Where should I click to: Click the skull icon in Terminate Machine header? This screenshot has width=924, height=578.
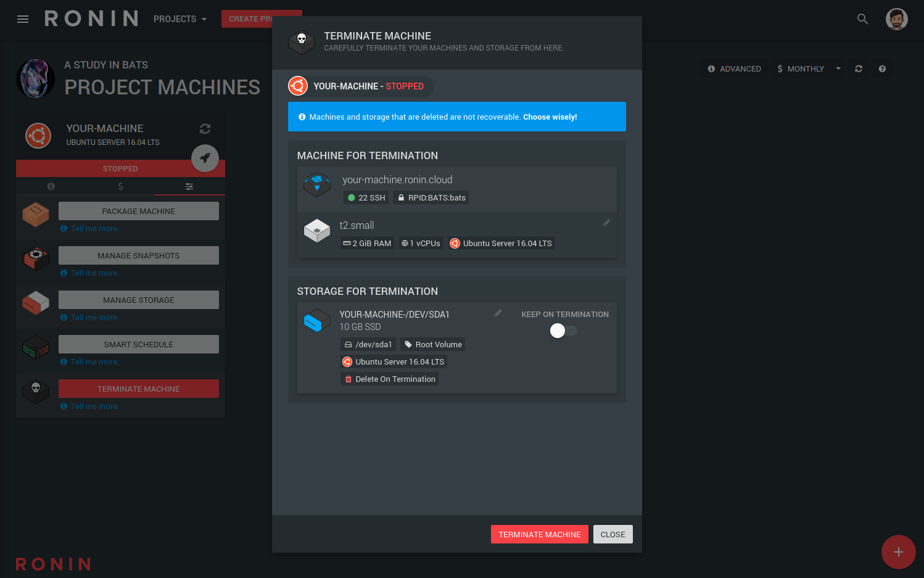302,42
